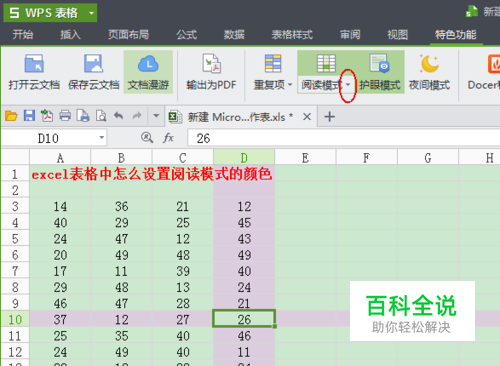The image size is (500, 366).
Task: Click cell B4 containing 29
Action: pyautogui.click(x=121, y=222)
